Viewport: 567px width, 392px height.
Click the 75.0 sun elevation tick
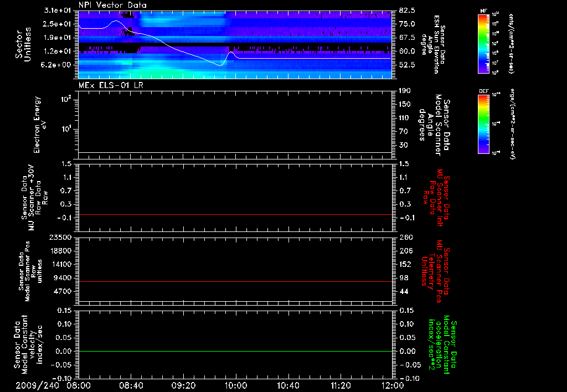407,24
